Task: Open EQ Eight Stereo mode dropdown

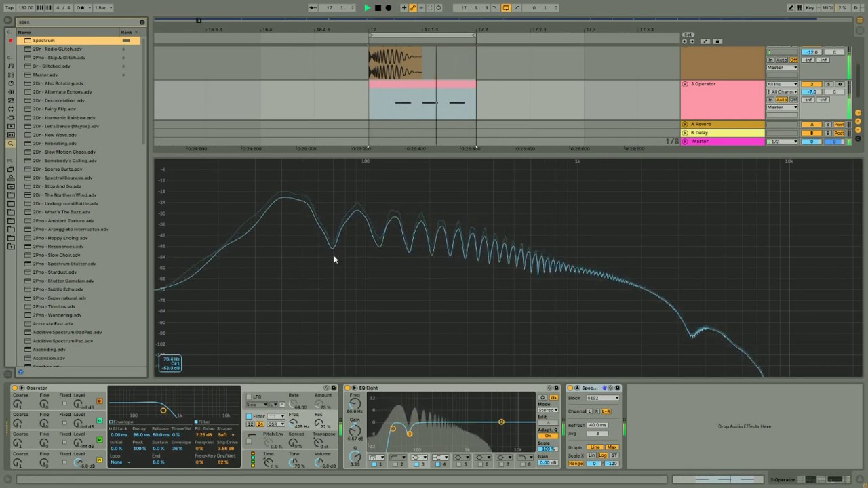Action: (x=548, y=410)
